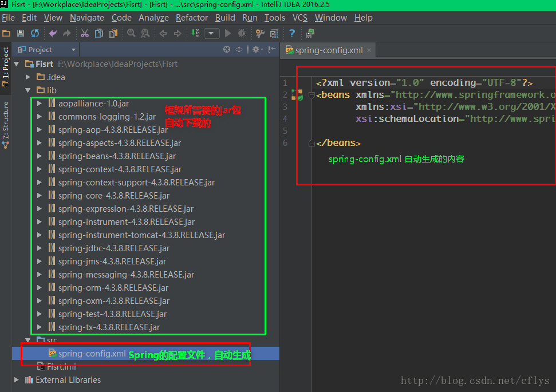556x392 pixels.
Task: Open the VCS menu
Action: (x=300, y=18)
